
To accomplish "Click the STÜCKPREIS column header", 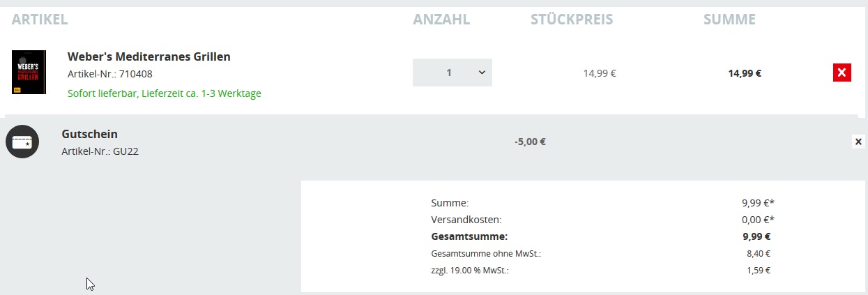I will (x=572, y=20).
